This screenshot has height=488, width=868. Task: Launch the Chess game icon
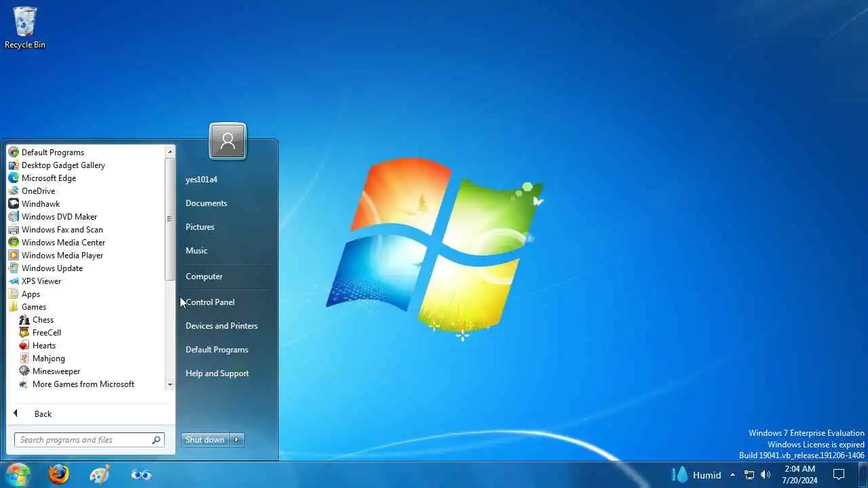click(x=24, y=320)
